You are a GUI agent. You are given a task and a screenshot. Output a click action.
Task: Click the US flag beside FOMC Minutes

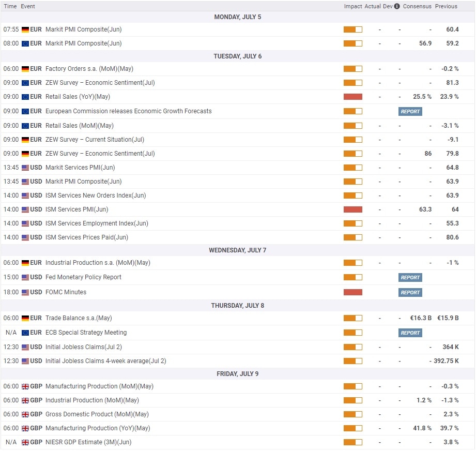pyautogui.click(x=26, y=292)
